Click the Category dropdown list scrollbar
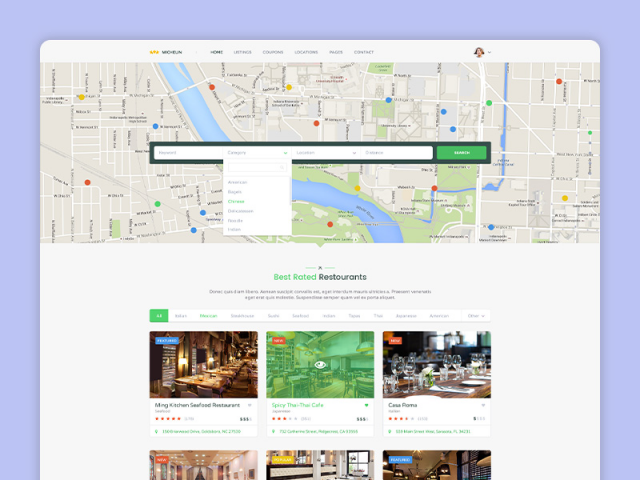 coord(290,191)
